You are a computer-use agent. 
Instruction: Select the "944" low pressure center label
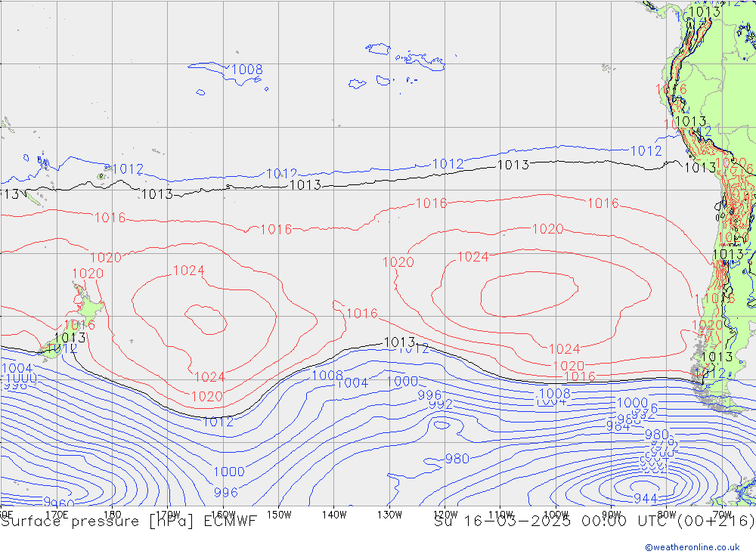(645, 499)
